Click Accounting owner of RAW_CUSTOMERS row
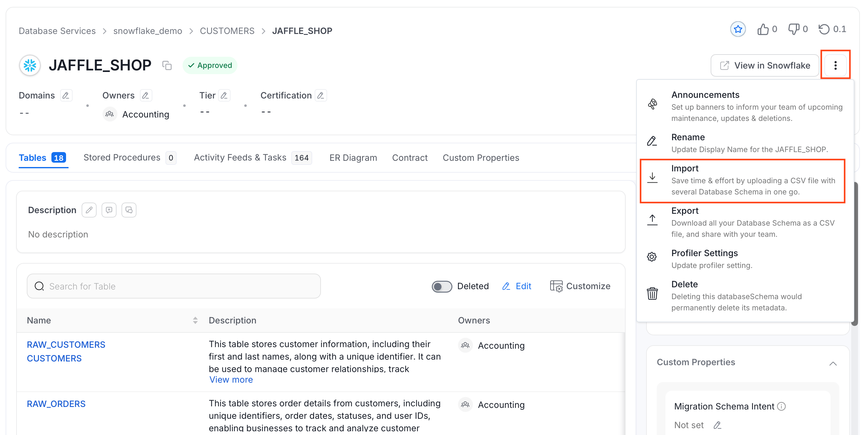 501,345
